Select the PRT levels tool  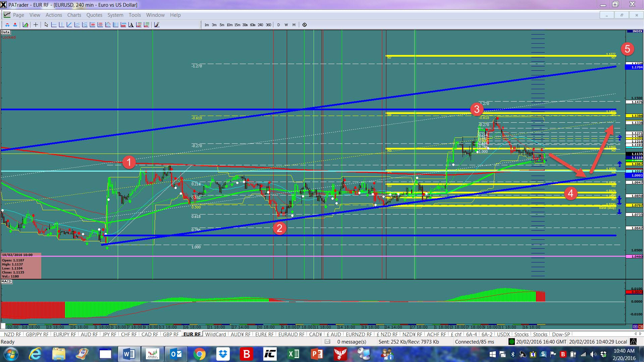click(139, 25)
